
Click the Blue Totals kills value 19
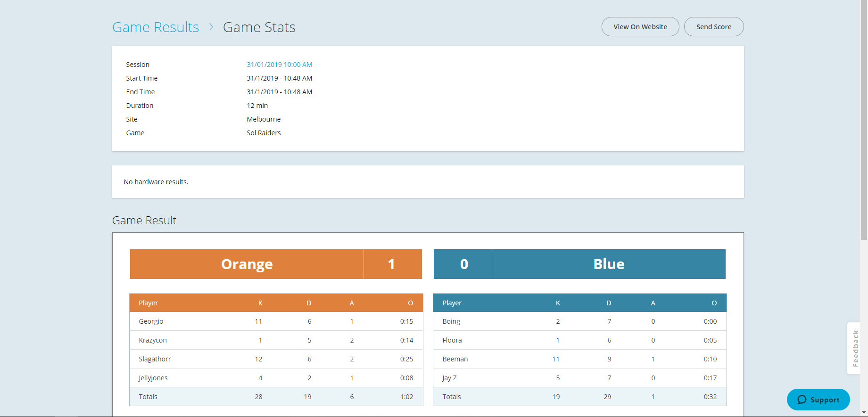pyautogui.click(x=556, y=397)
